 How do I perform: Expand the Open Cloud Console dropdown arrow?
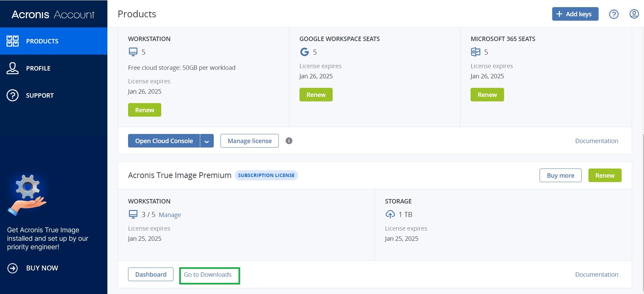pos(207,141)
